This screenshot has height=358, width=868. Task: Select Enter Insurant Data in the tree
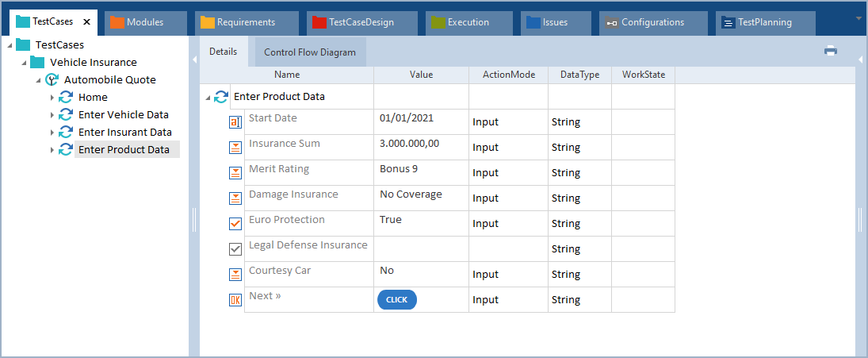[x=124, y=132]
